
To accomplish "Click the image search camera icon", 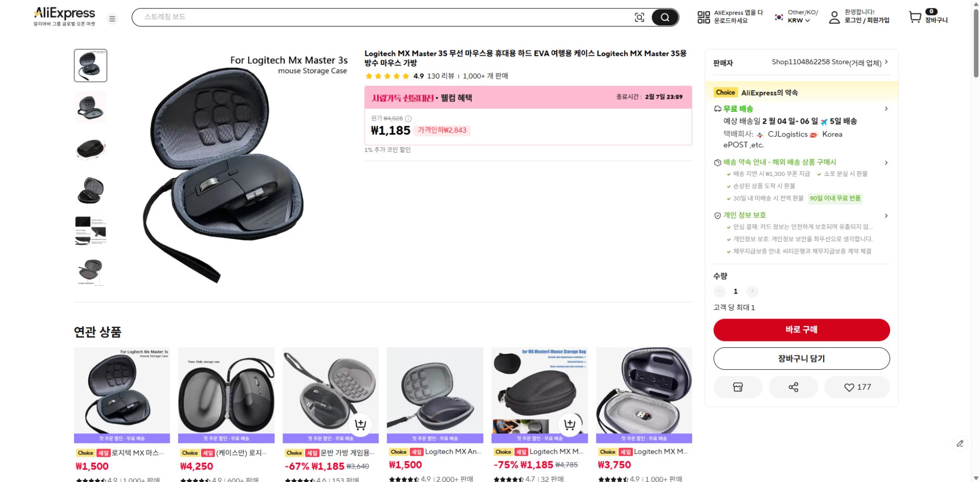I will point(639,17).
